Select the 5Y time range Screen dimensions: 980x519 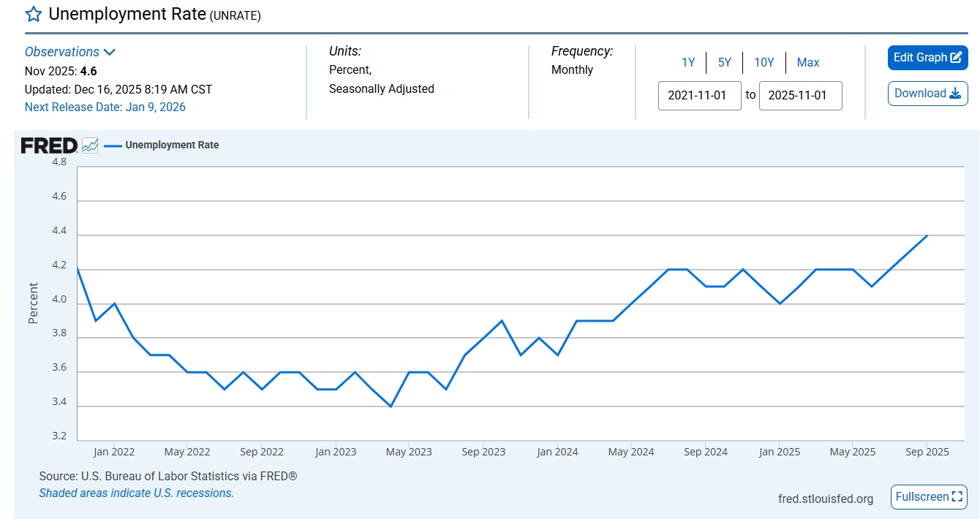tap(724, 63)
